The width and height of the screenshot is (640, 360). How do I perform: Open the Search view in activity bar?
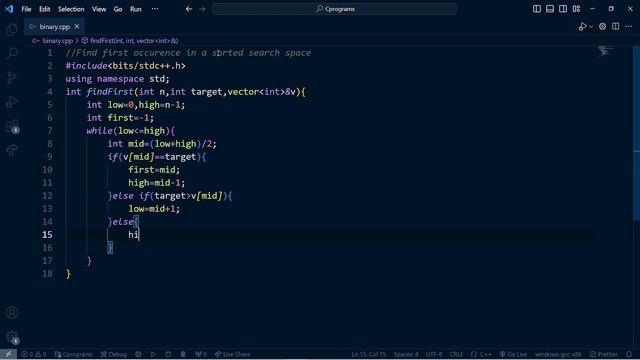12,53
